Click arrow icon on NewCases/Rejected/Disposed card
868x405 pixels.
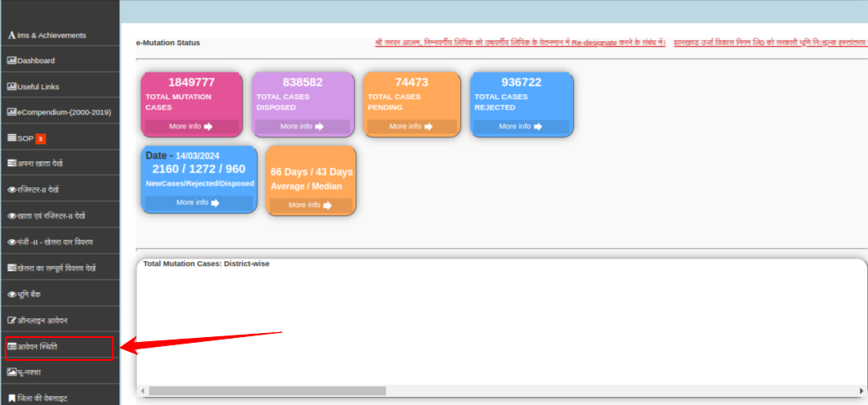point(215,203)
